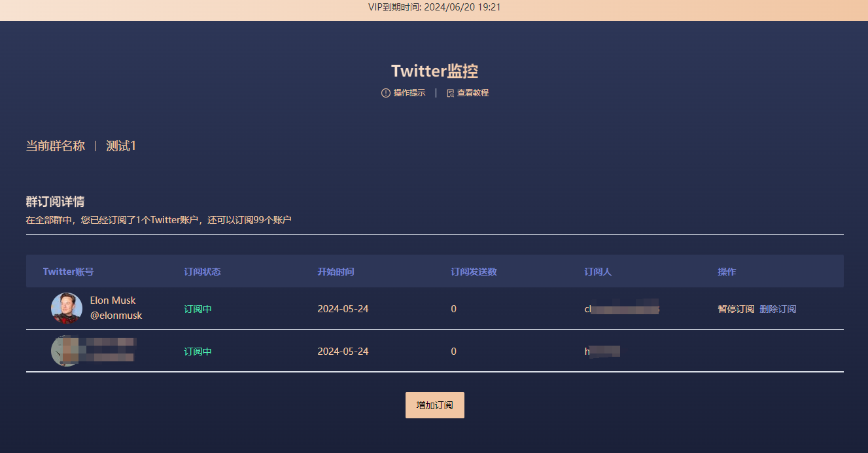
Task: Click the info icon beside 操作提示
Action: [x=385, y=93]
